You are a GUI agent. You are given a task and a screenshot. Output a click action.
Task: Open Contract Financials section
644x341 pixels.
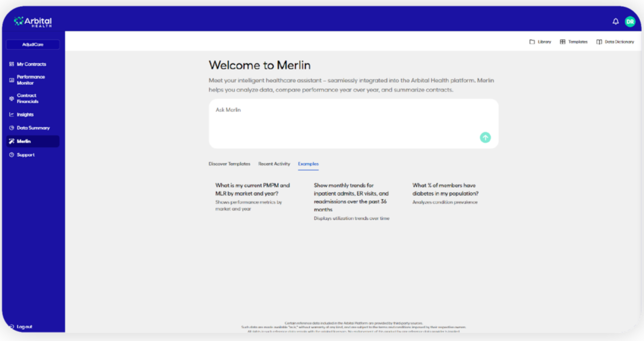pos(27,99)
